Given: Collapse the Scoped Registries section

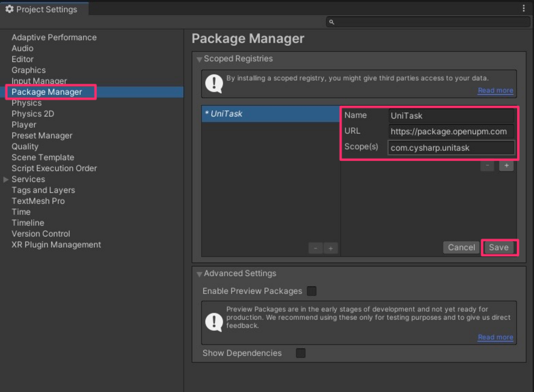Looking at the screenshot, I should [199, 59].
